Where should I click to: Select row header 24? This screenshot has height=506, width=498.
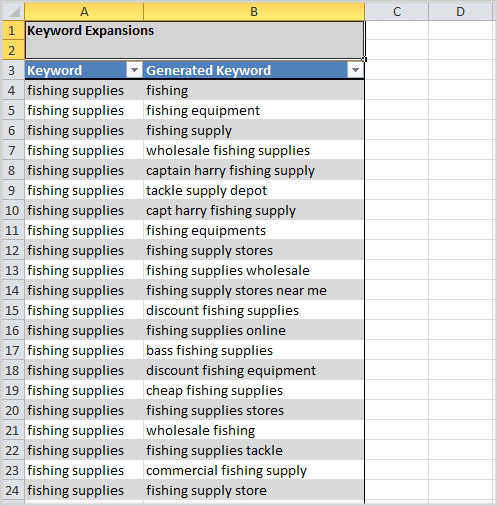tap(12, 490)
